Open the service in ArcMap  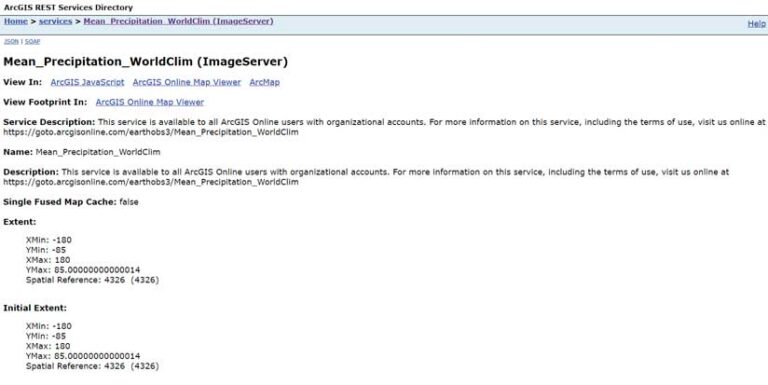coord(264,82)
